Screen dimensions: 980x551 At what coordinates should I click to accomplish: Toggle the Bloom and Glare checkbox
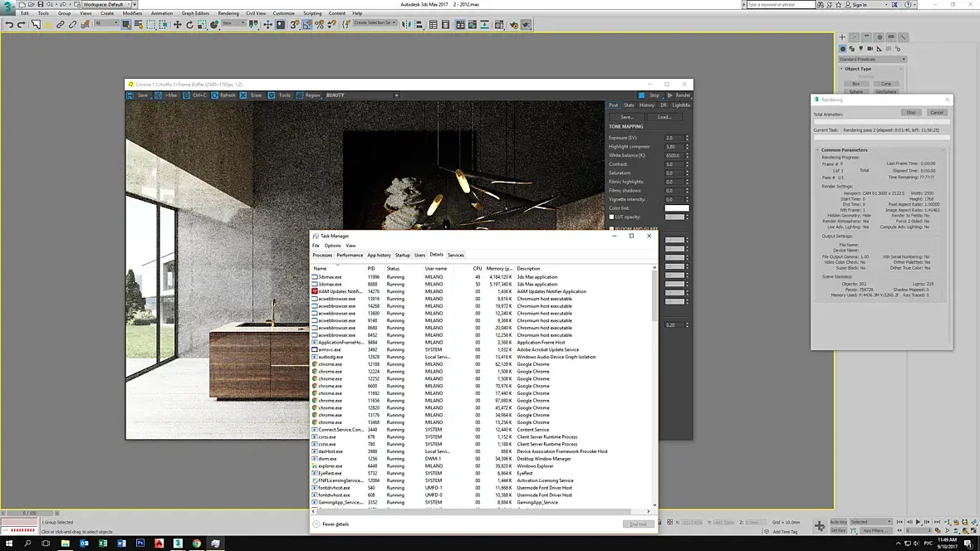click(612, 229)
